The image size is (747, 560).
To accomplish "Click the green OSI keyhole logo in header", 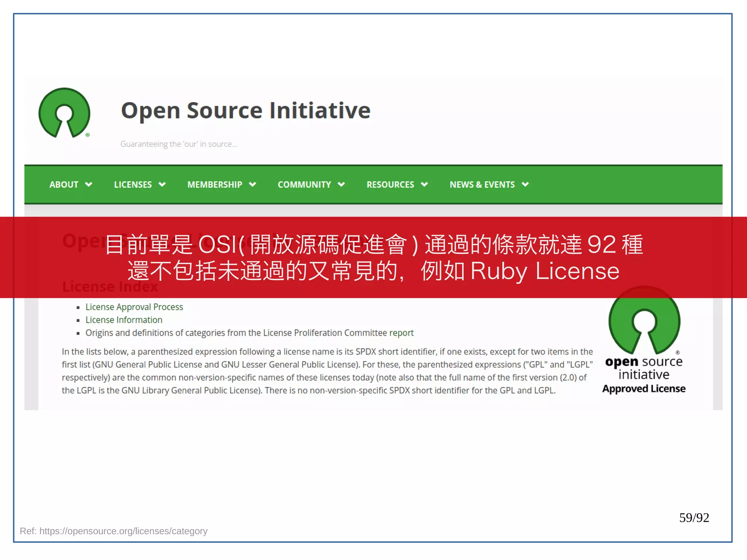I will [64, 113].
